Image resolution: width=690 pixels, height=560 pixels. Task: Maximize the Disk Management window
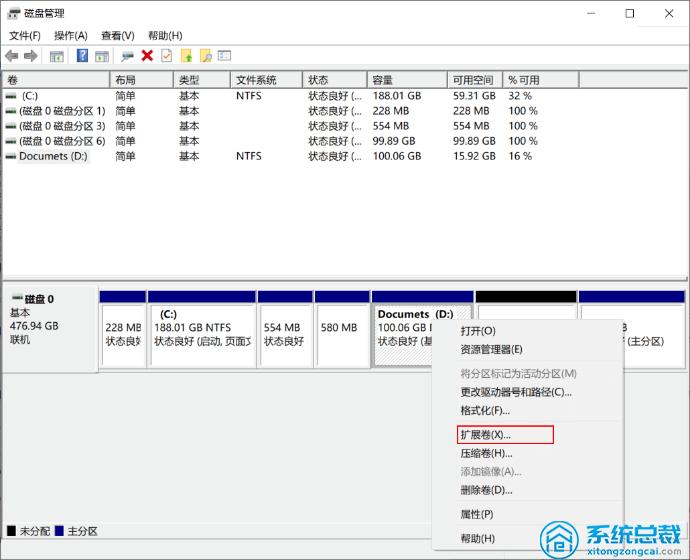630,14
